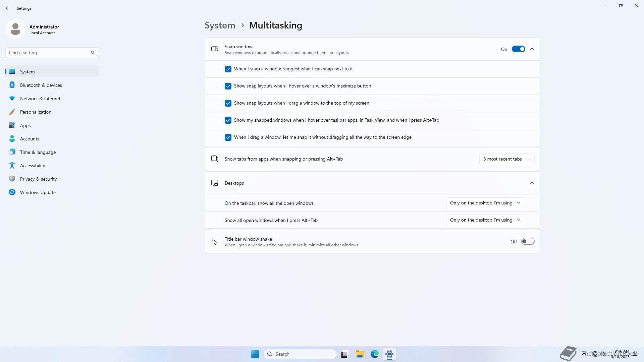Screen dimensions: 644x362
Task: Uncheck snap layouts on maximize button hover
Action: click(x=228, y=86)
